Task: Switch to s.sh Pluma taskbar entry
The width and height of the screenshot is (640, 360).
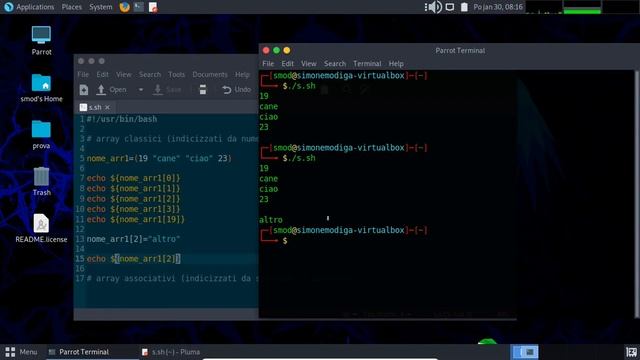Action: pyautogui.click(x=171, y=352)
